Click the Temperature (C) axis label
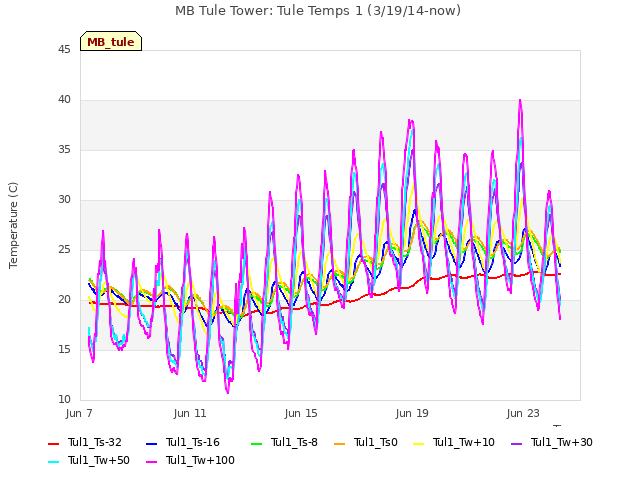Screen dimensions: 640x480 (x=13, y=225)
